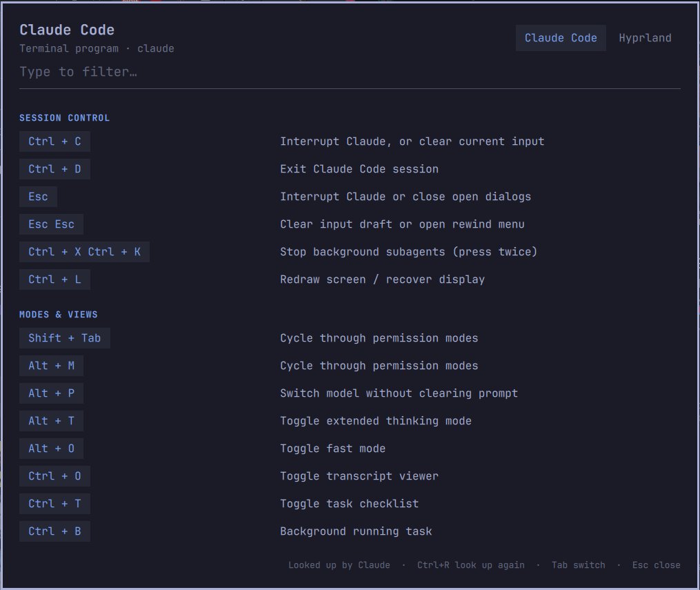Select the Ctrl + D key badge

(x=54, y=169)
